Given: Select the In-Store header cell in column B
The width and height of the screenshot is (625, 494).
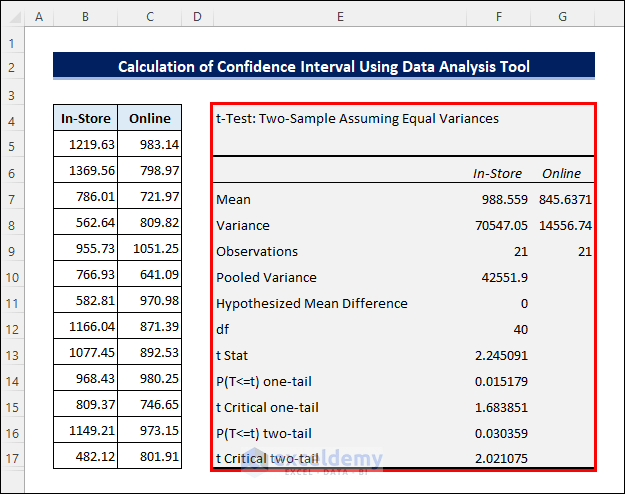Looking at the screenshot, I should 85,119.
